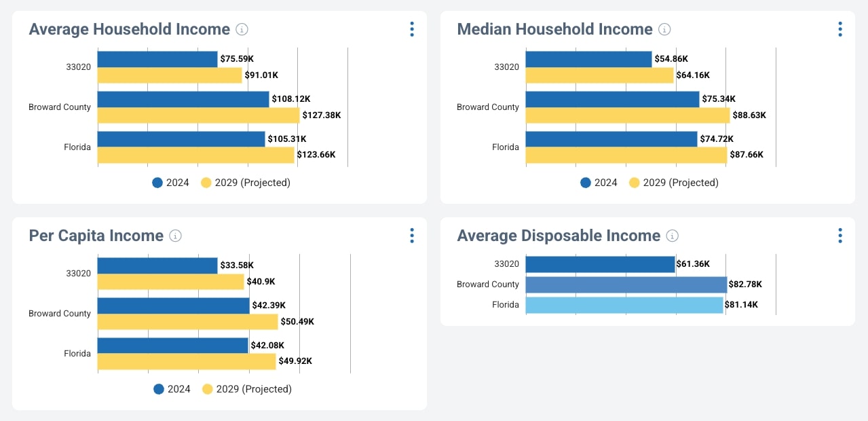Open Average Disposable Income options menu
The height and width of the screenshot is (421, 868).
coord(840,236)
